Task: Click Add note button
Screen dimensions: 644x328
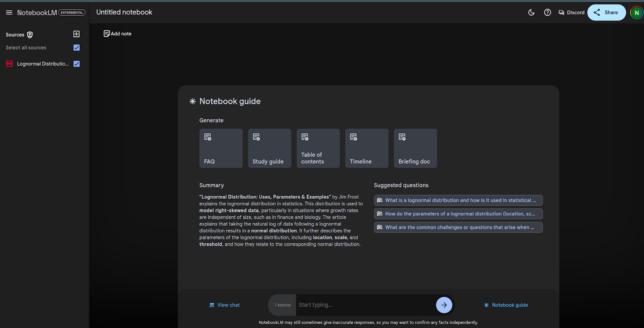Action: 118,34
